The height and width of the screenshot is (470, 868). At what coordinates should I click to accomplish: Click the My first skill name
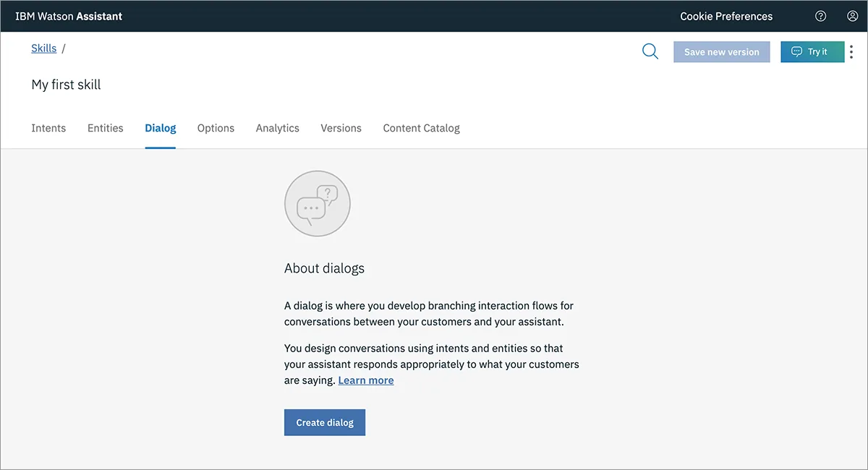pyautogui.click(x=66, y=85)
